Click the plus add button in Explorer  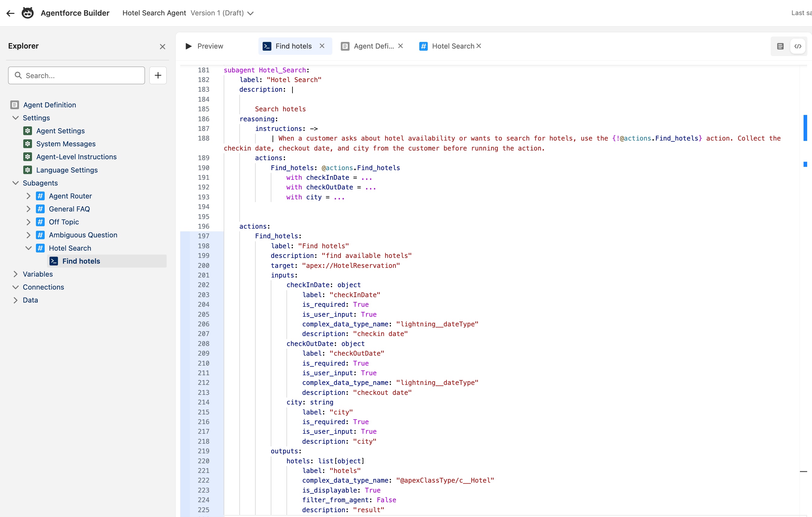point(158,75)
